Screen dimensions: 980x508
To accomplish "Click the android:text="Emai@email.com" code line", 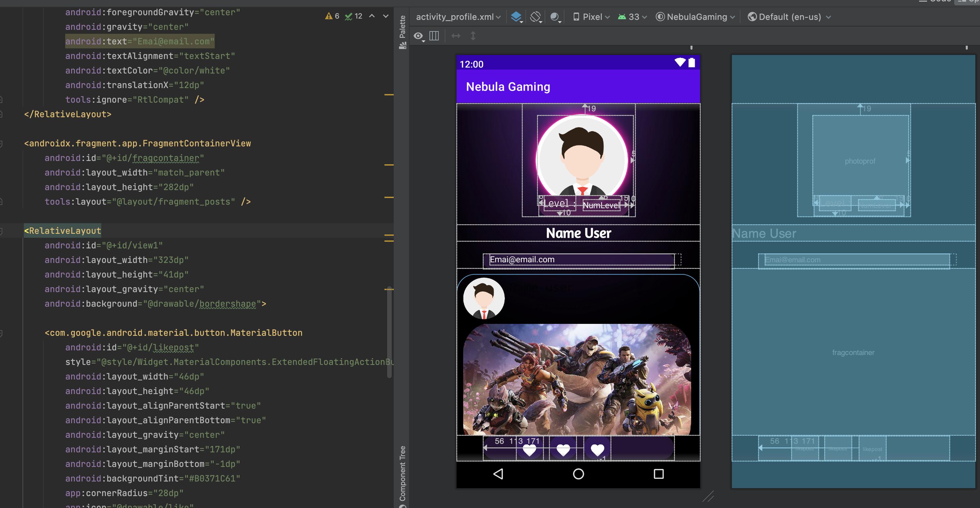I will pos(140,41).
